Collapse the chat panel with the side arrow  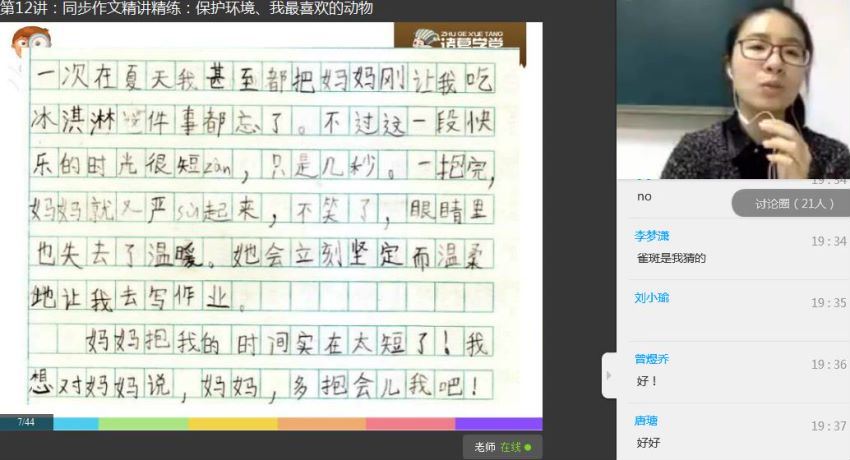click(x=609, y=375)
